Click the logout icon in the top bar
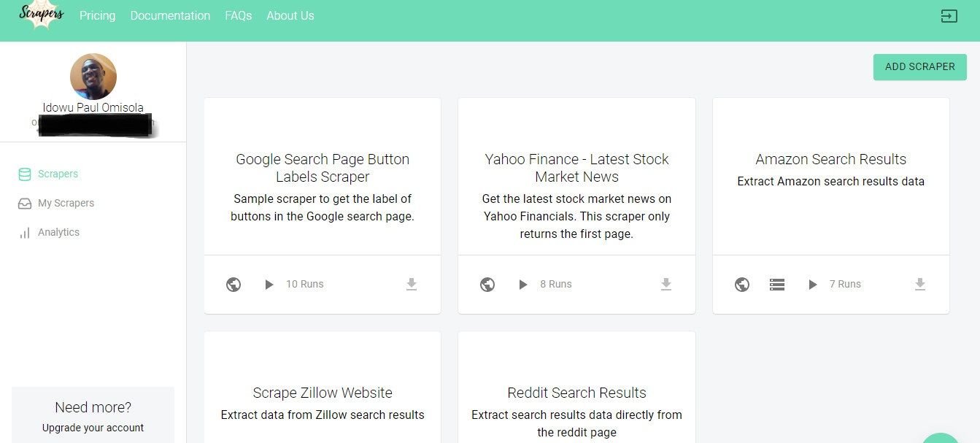 pyautogui.click(x=949, y=16)
